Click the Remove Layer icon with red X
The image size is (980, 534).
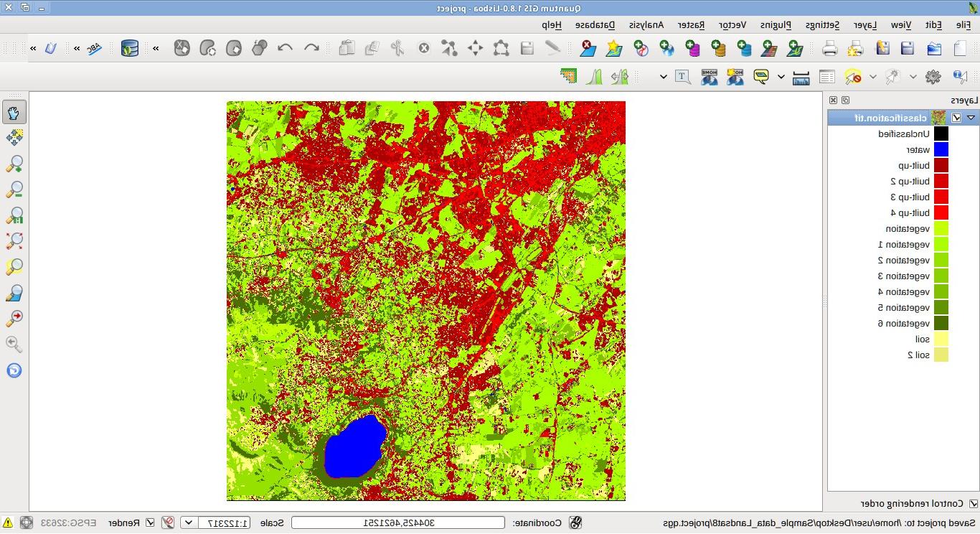587,48
